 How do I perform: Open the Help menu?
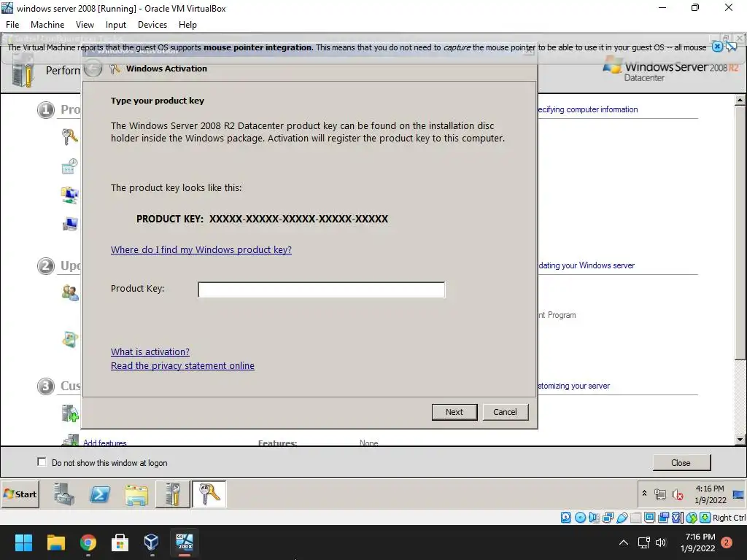[x=187, y=25]
